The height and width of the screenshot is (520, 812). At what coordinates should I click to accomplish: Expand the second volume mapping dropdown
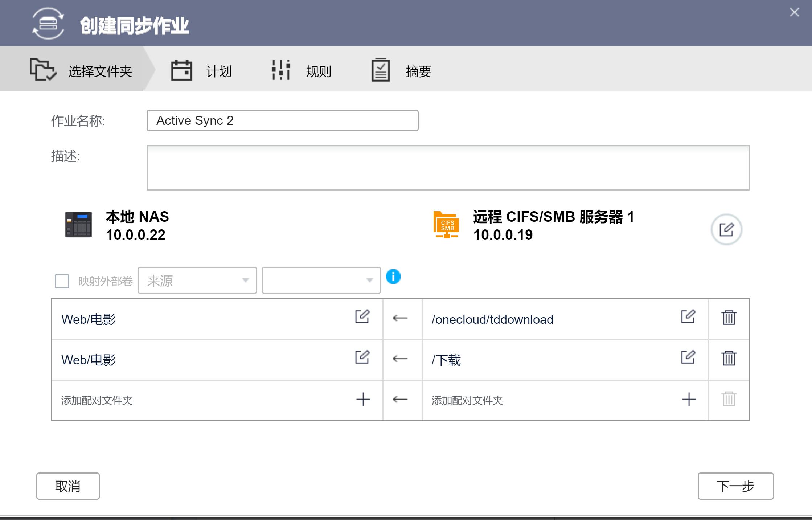point(321,280)
